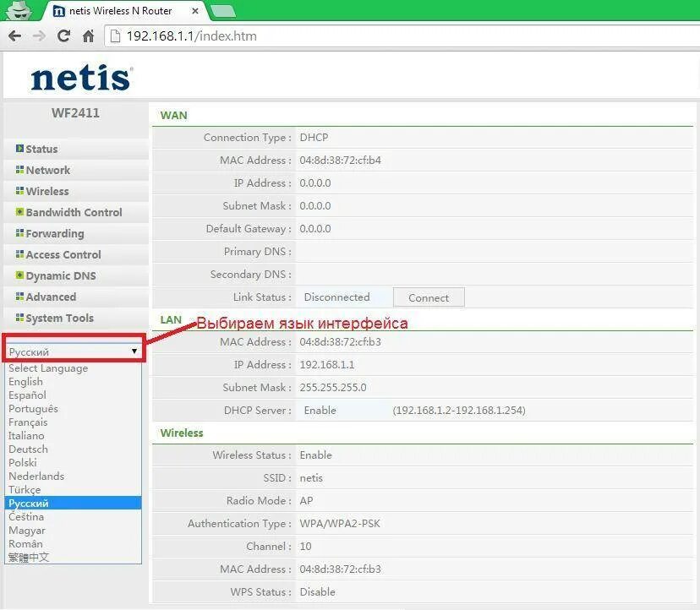Click the WAN Connection Type value DHCP
700x610 pixels.
point(314,138)
